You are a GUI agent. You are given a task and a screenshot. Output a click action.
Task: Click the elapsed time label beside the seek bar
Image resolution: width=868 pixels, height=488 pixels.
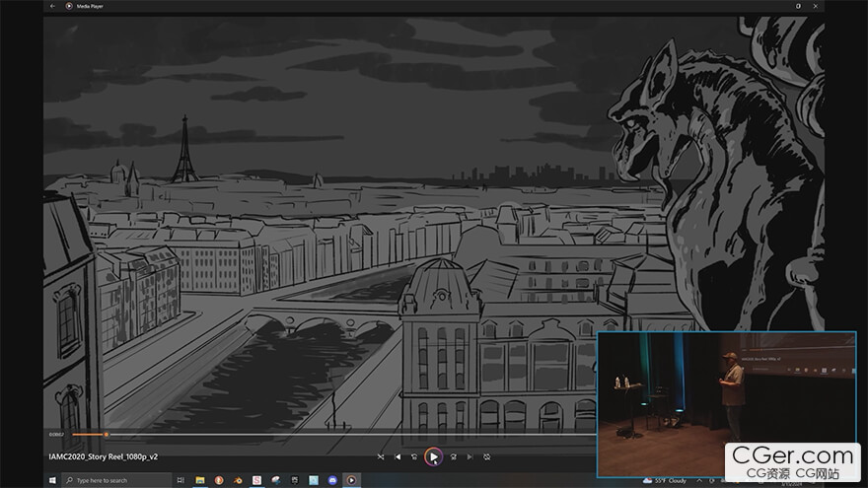pos(56,435)
